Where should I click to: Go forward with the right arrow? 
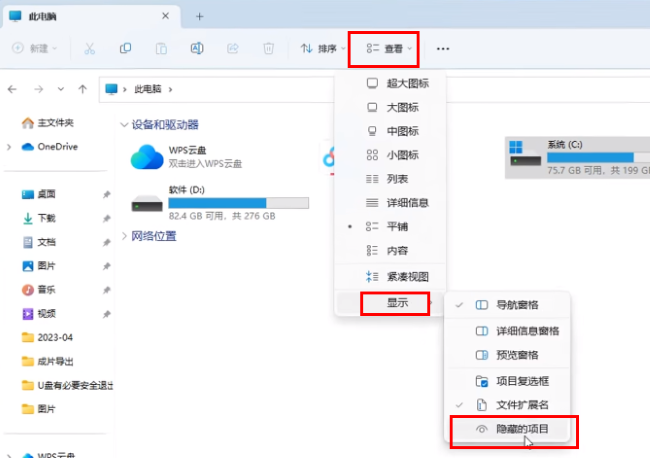pyautogui.click(x=39, y=89)
